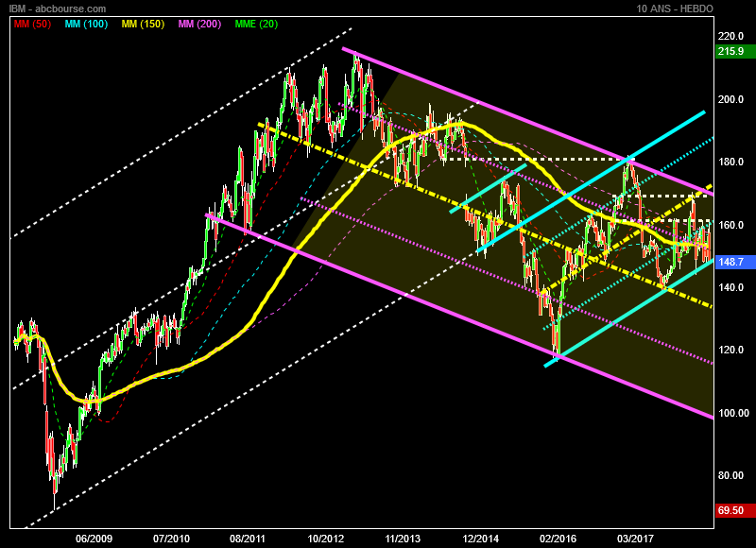This screenshot has width=756, height=548.
Task: Click the green 215.9 high price tag
Action: coord(735,51)
